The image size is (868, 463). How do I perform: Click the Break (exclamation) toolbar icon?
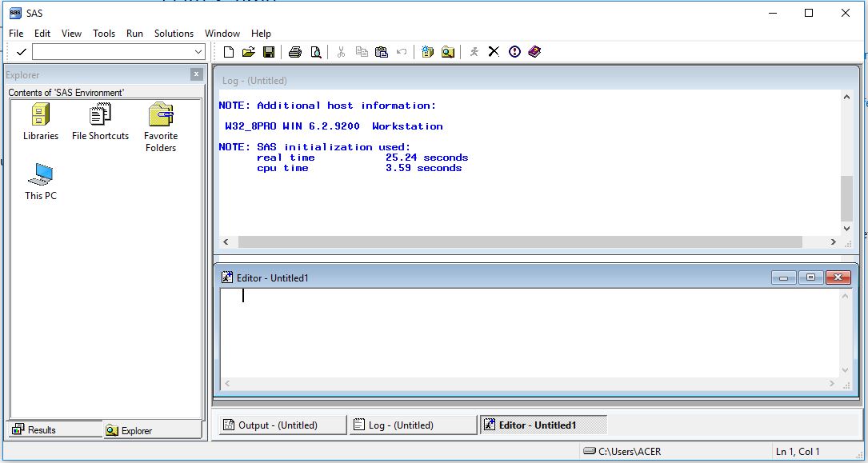coord(513,51)
